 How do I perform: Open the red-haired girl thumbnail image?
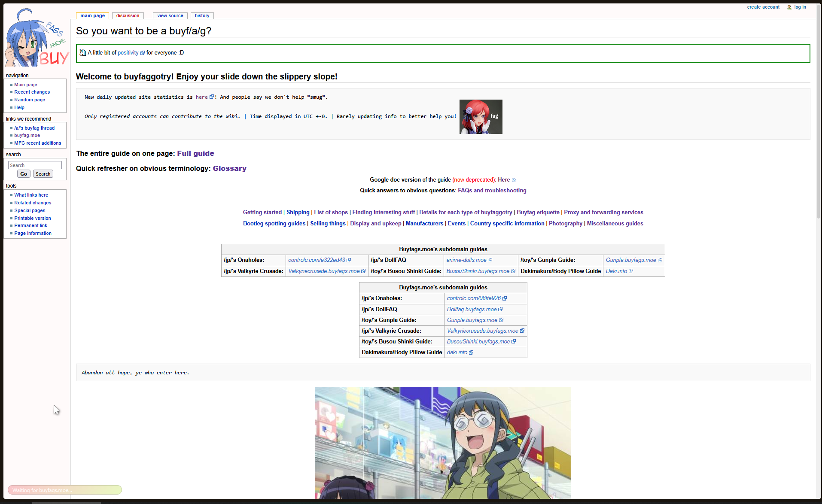click(x=481, y=117)
